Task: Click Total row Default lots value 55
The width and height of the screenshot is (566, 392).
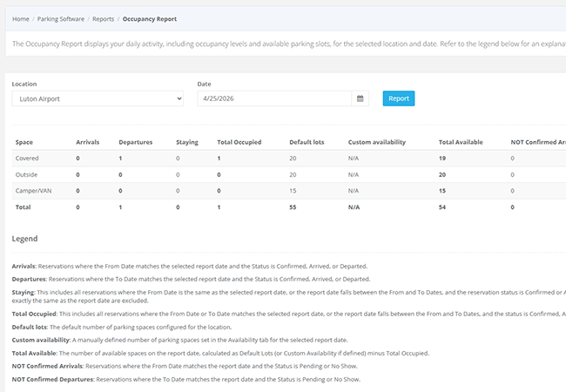Action: [293, 207]
